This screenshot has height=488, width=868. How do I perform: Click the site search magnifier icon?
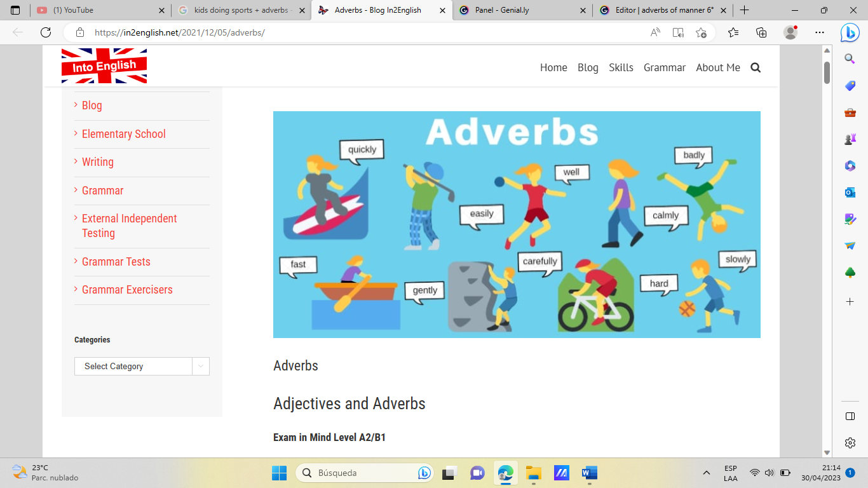(x=756, y=67)
